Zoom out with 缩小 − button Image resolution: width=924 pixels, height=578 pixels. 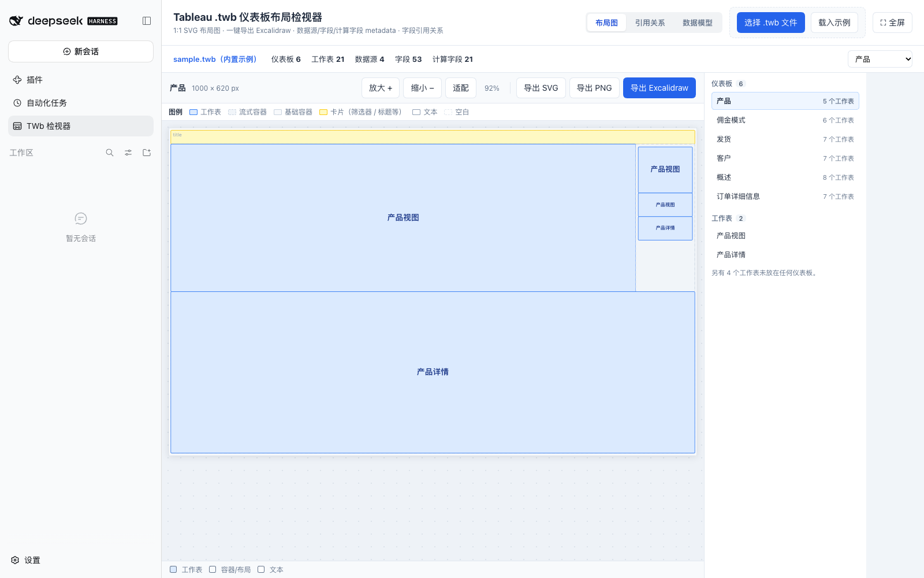423,88
